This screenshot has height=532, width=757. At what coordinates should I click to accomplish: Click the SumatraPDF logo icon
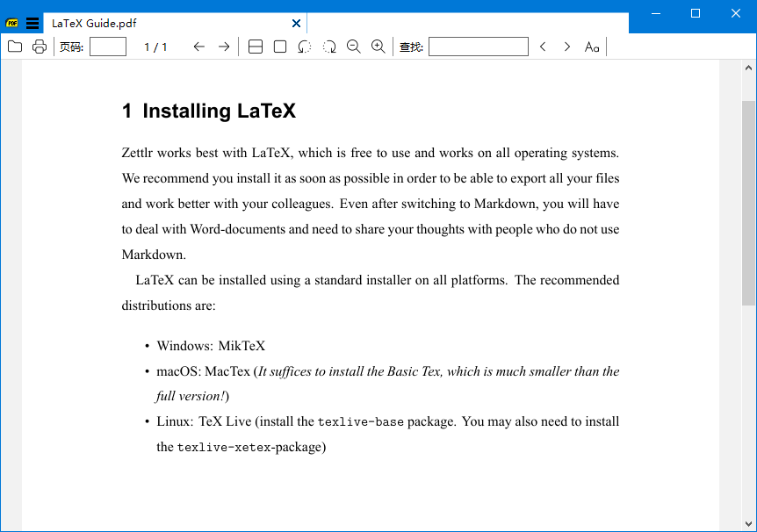[x=12, y=23]
